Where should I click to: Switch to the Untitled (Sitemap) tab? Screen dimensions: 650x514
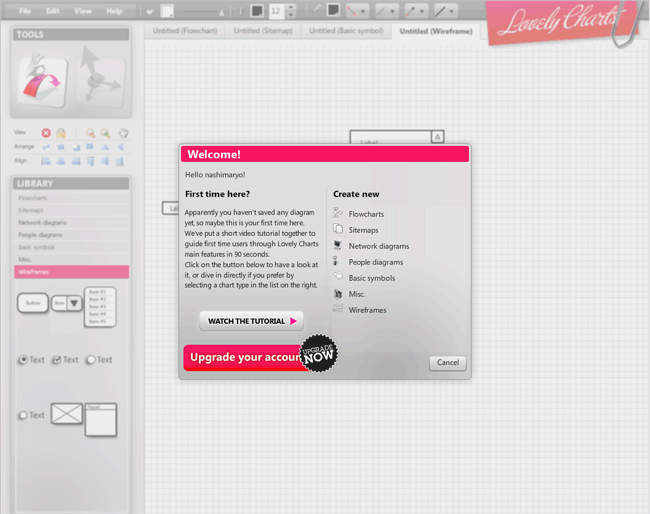tap(263, 31)
